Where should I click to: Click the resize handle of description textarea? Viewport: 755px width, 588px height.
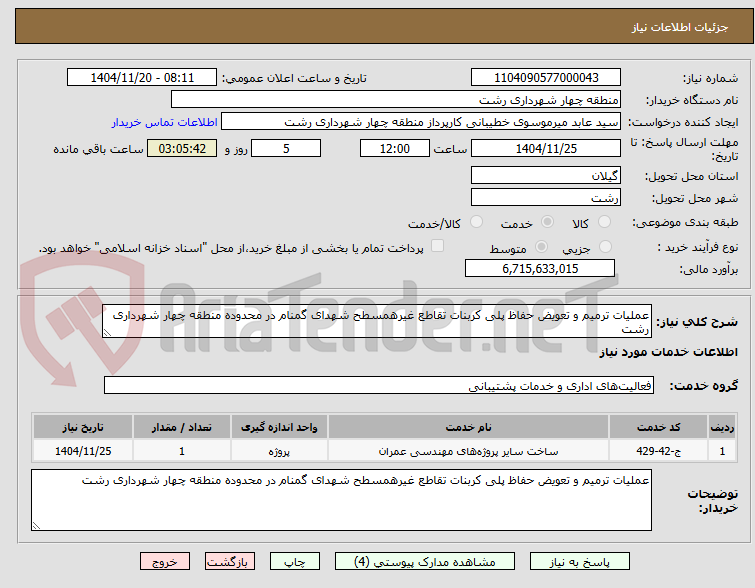(107, 333)
